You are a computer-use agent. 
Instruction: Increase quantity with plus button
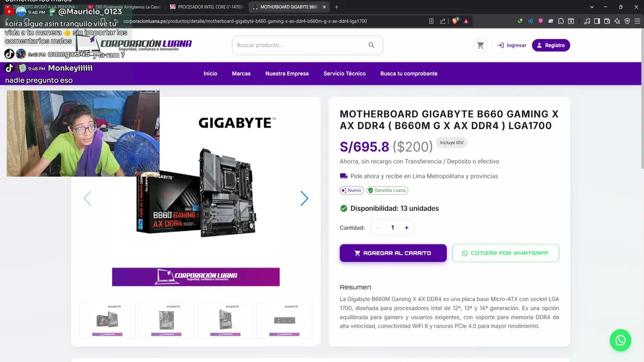(x=407, y=228)
